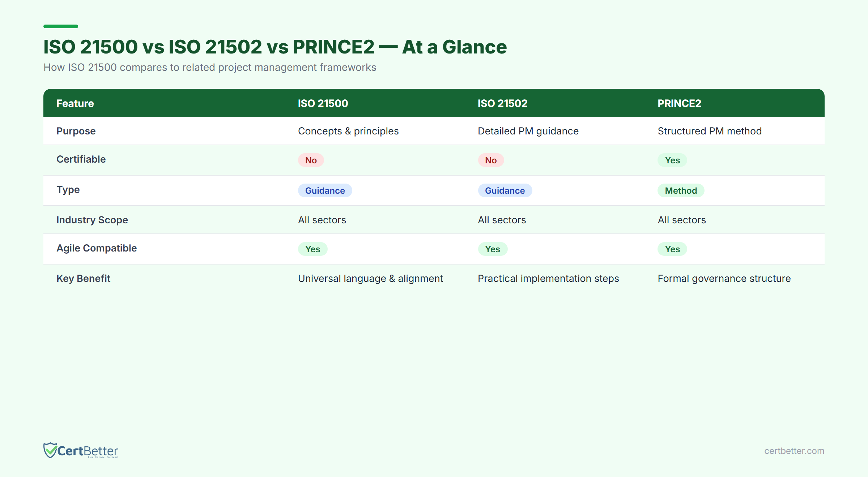Screen dimensions: 868x477
Task: Click the 'Formal governance structure' cell
Action: pos(724,279)
